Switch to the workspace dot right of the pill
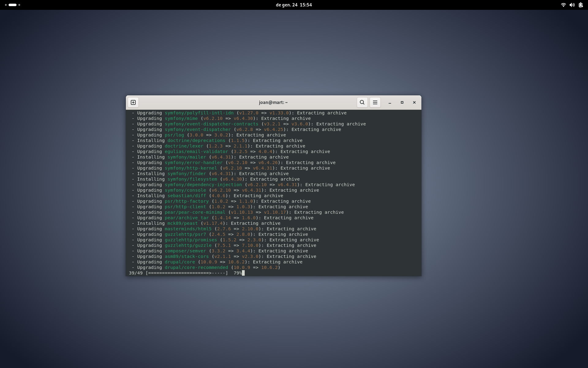Screen dimensions: 588x368 pos(19,5)
